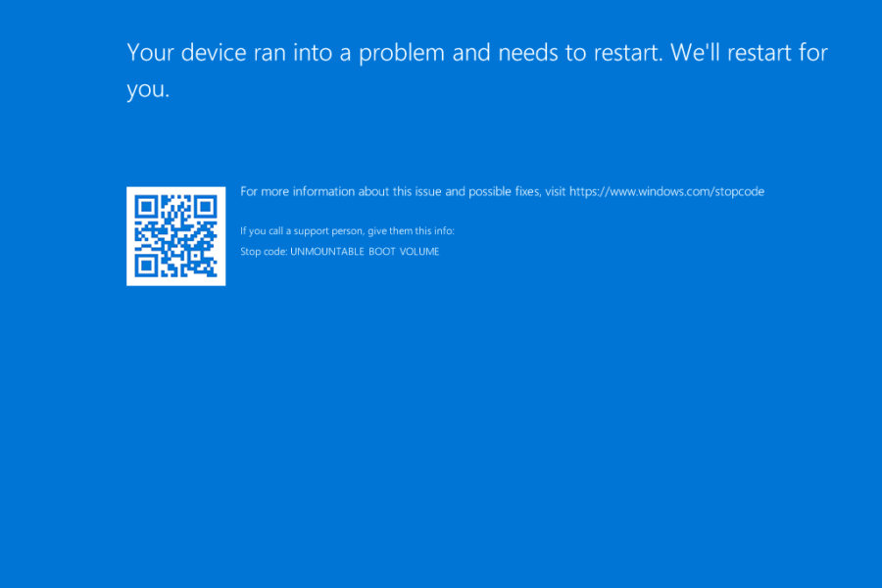The height and width of the screenshot is (588, 882).
Task: Scan-click the center of the QR code
Action: coord(176,235)
